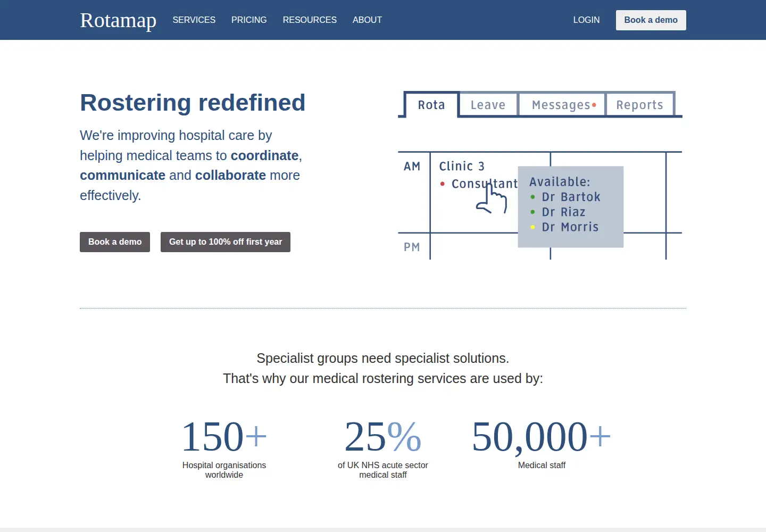Click the UK NHS acute sector caption
Image resolution: width=766 pixels, height=532 pixels.
coord(383,470)
